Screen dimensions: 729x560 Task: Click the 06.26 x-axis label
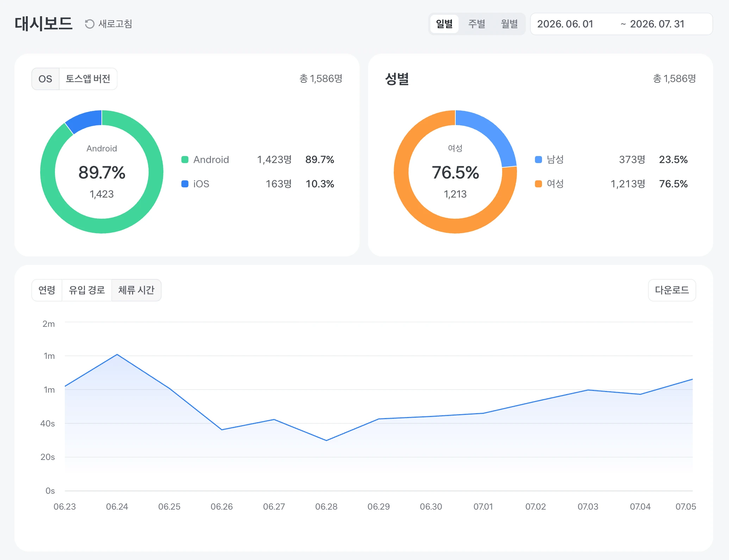click(222, 507)
